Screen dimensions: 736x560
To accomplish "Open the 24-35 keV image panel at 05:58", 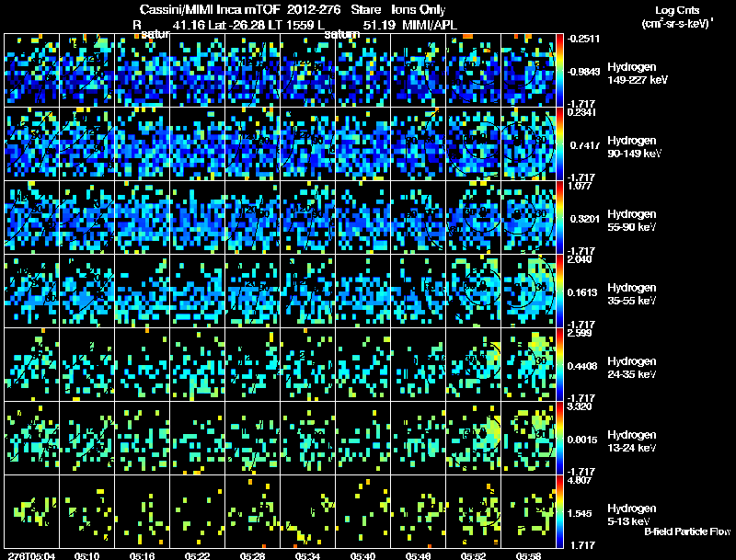I will (528, 364).
